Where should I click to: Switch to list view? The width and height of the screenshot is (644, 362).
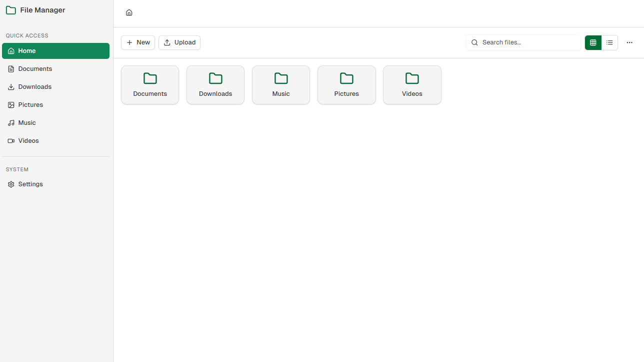click(609, 42)
